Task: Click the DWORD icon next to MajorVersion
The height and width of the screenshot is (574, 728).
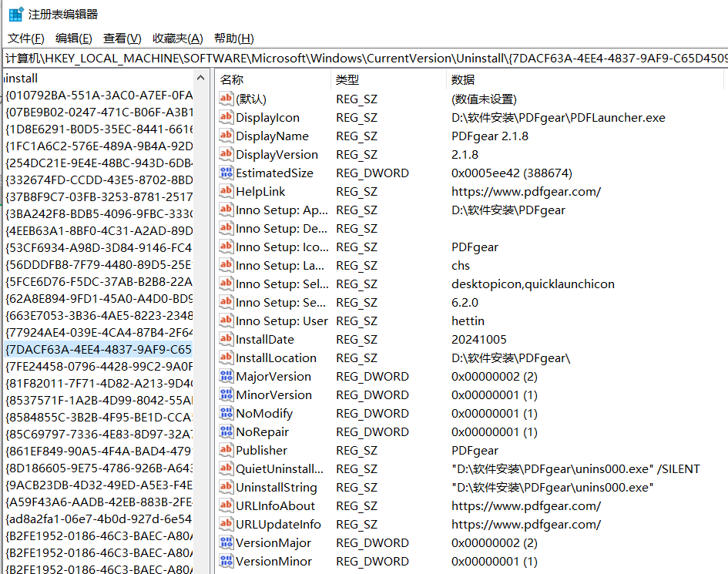Action: point(226,376)
